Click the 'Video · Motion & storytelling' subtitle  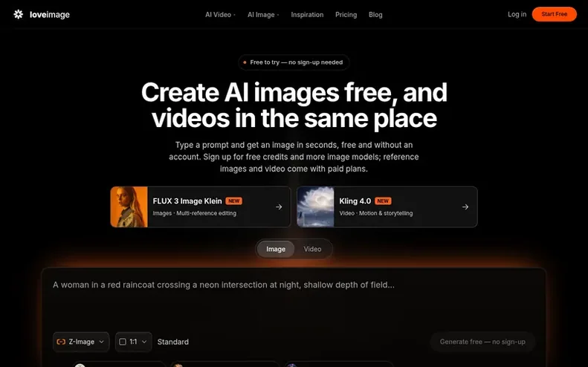click(375, 213)
